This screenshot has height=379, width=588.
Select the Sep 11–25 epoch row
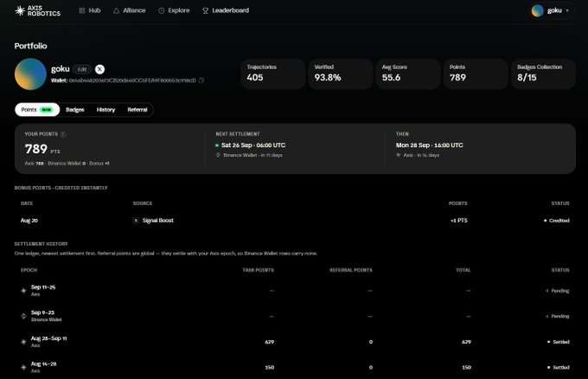click(295, 291)
